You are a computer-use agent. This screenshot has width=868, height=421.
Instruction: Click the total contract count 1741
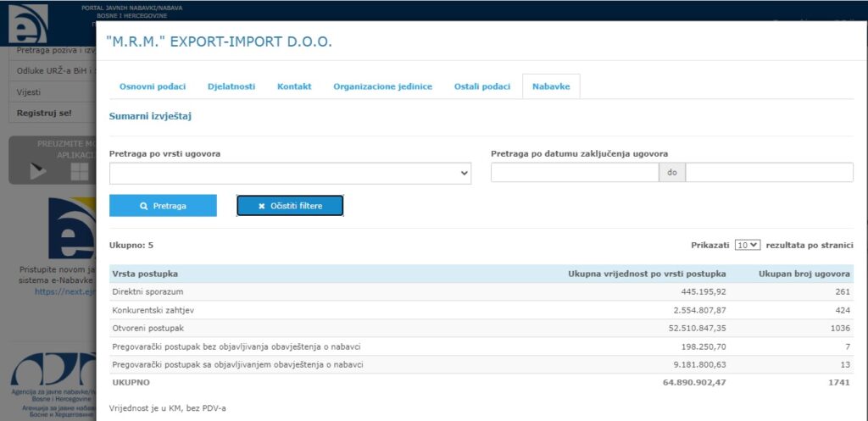(840, 382)
